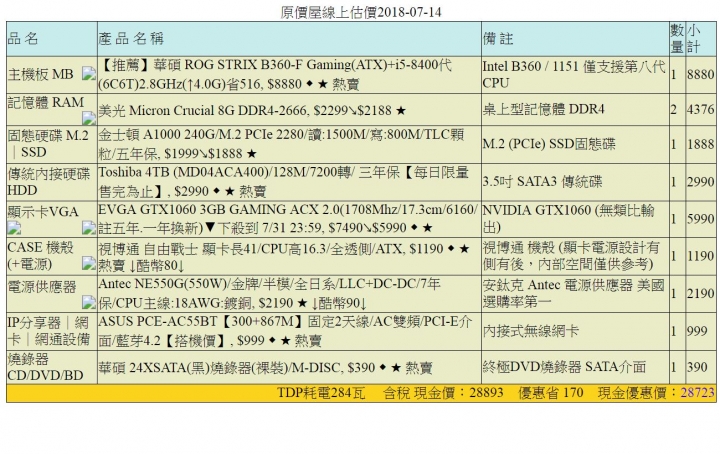Click the 安鈦克 Antec 電源供應器 note
Viewport: 720px width, 454px height.
(574, 293)
